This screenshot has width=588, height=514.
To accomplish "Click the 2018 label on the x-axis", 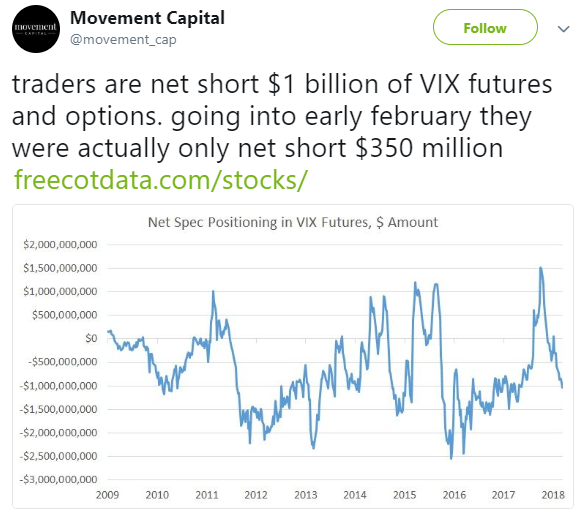I will (x=553, y=495).
